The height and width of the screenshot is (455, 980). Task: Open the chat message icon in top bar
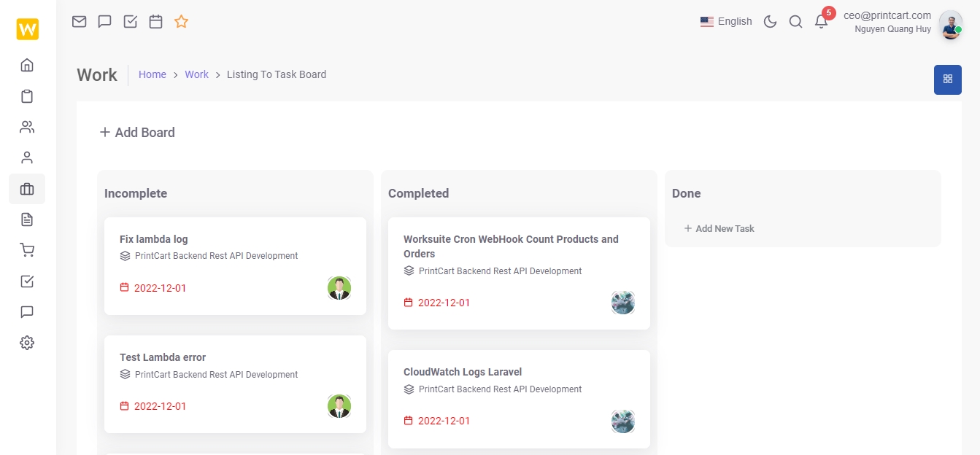tap(105, 21)
